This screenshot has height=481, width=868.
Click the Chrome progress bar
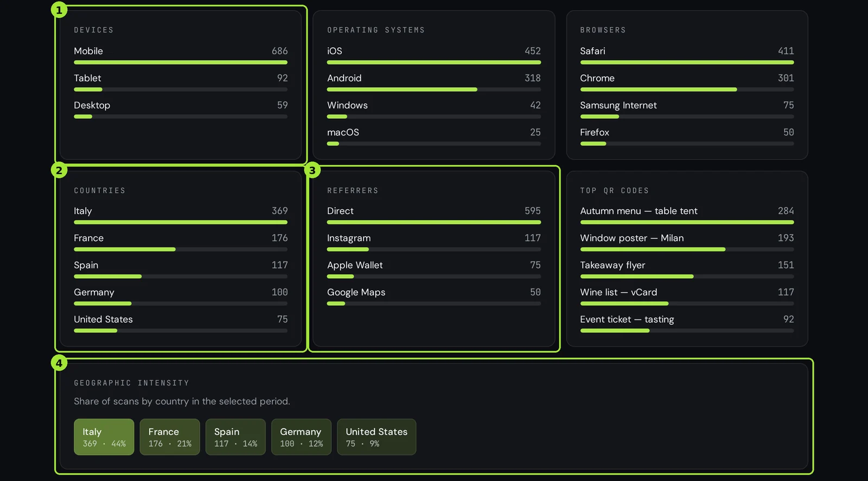click(687, 89)
